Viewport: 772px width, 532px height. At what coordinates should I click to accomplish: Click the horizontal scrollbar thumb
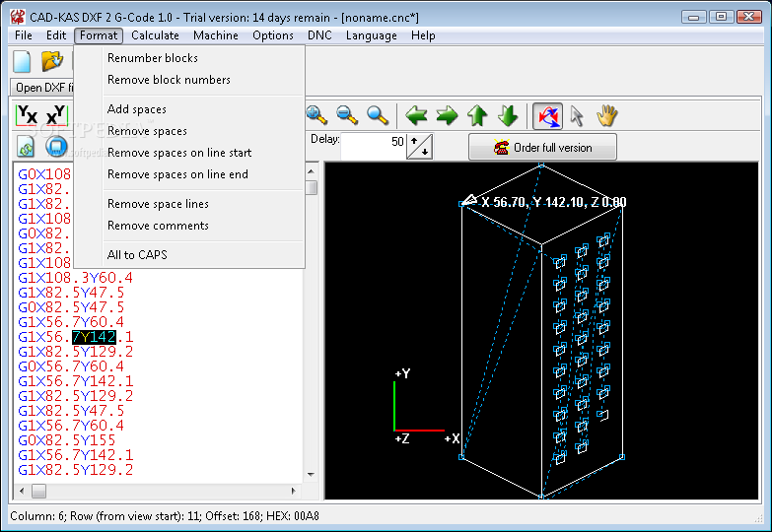[38, 491]
